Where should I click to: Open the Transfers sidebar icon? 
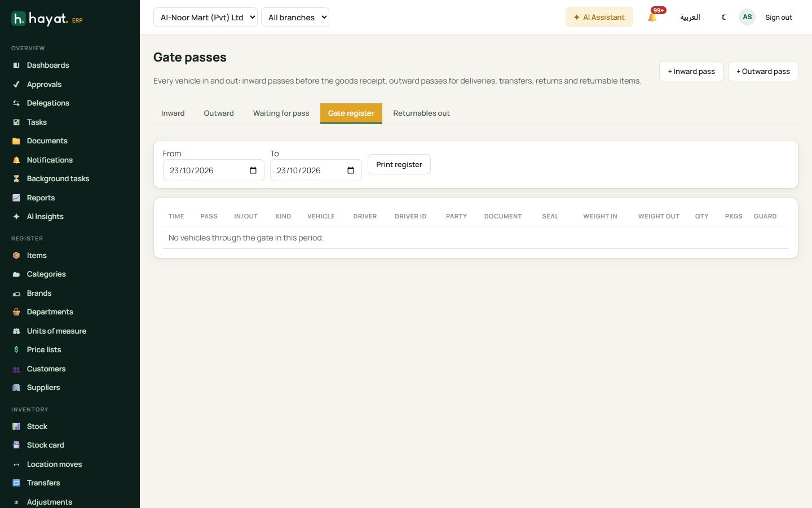point(16,483)
